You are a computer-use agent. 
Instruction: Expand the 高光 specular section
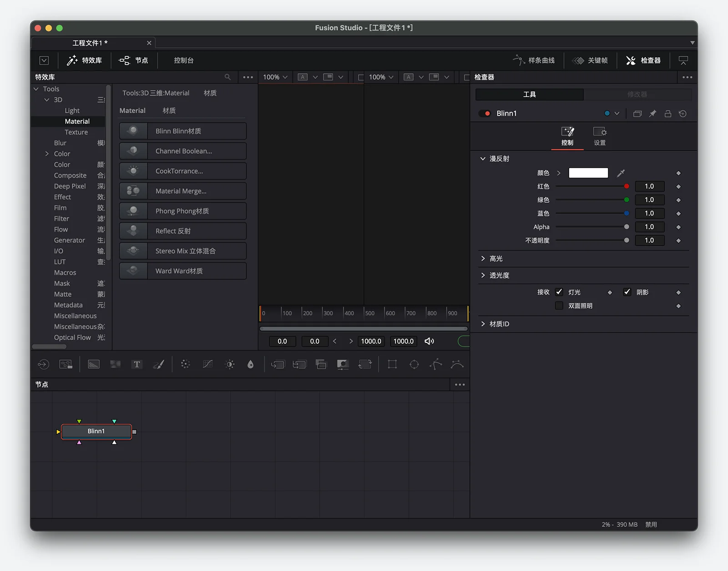pyautogui.click(x=483, y=259)
